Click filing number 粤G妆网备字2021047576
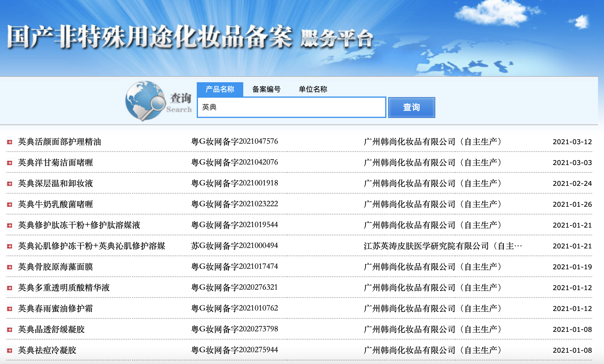This screenshot has height=364, width=604. tap(234, 141)
